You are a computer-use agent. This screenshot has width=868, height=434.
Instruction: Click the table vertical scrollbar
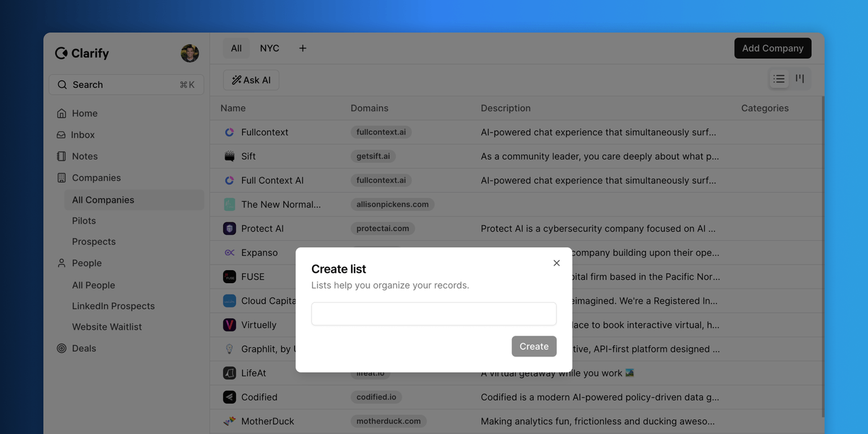tap(823, 257)
